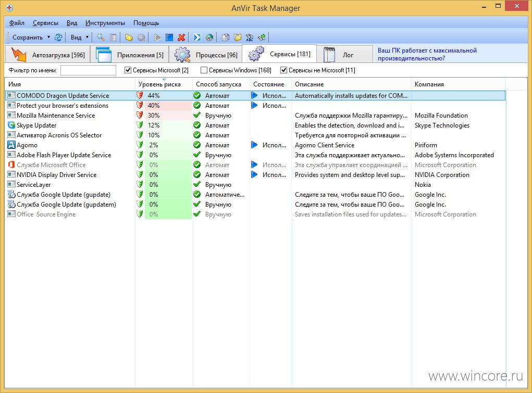Uncheck the Сервисы Microsoft [2] checkbox
Image resolution: width=532 pixels, height=393 pixels.
click(x=128, y=70)
